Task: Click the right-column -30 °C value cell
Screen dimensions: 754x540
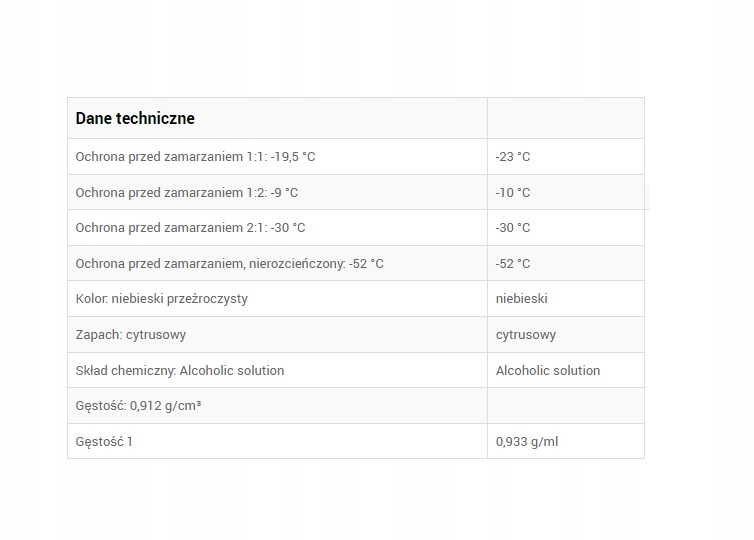Action: click(513, 228)
